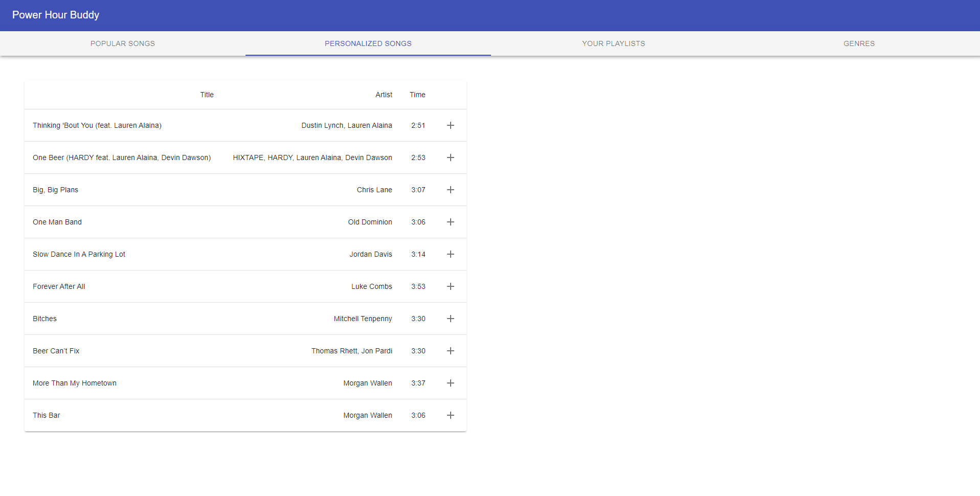This screenshot has height=496, width=980.
Task: Click the 'This Bar' song title
Action: (47, 415)
